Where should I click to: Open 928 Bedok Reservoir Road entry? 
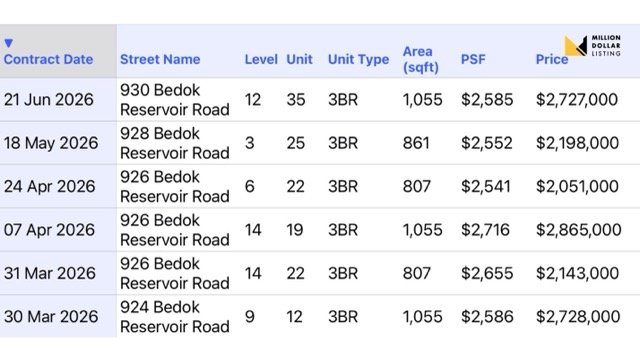[175, 143]
